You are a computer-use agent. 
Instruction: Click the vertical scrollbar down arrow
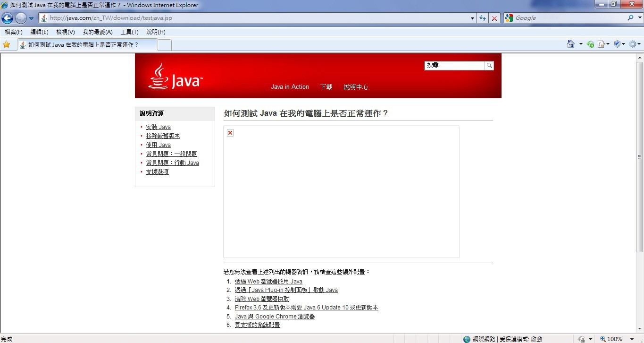[x=640, y=329]
